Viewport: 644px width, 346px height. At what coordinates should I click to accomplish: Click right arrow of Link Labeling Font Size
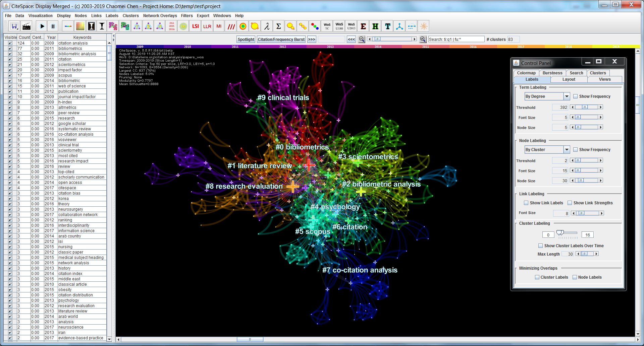602,213
